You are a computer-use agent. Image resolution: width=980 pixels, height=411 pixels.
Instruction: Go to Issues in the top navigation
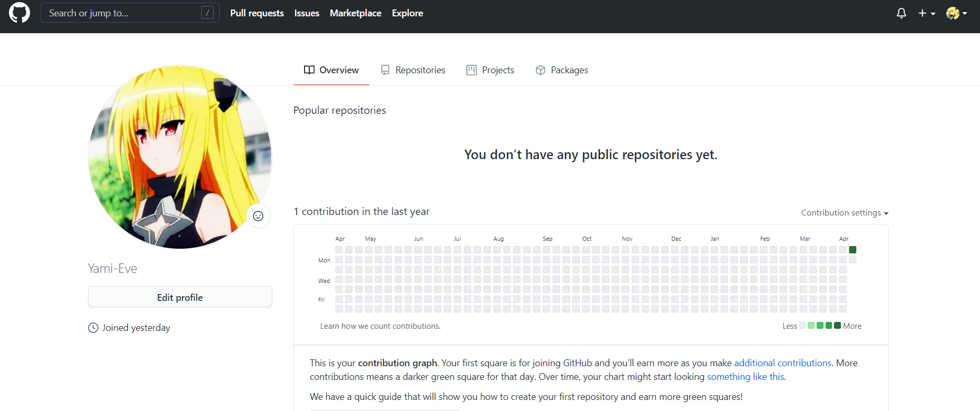307,13
